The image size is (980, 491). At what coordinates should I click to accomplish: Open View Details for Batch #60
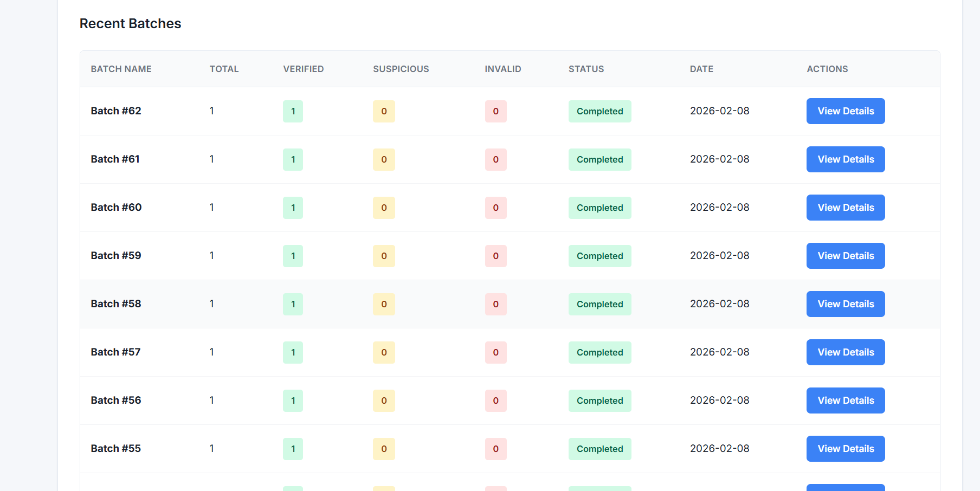point(846,208)
